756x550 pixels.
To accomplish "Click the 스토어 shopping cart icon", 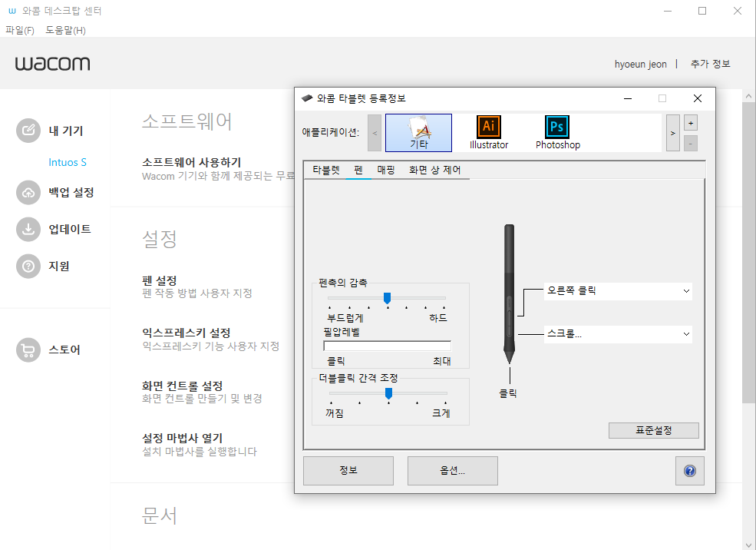I will 28,350.
